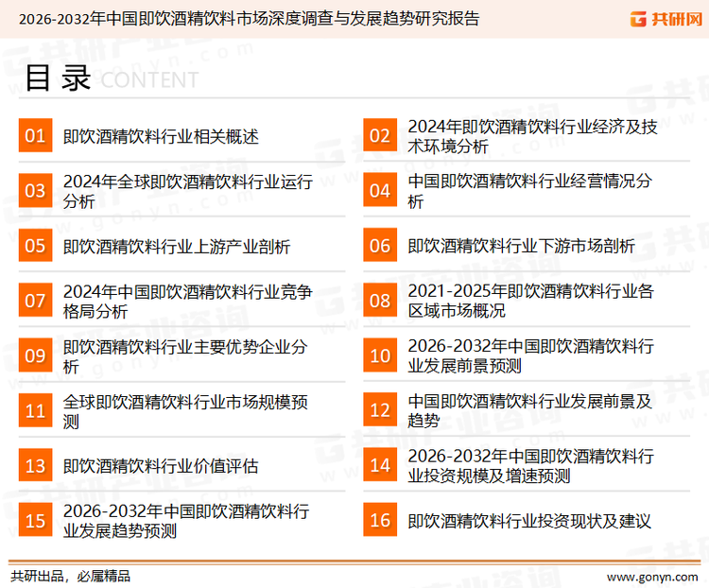
Task: Select text 2026-2032年中国即饮酒精饮料行业发展前景预测
Action: [x=531, y=356]
